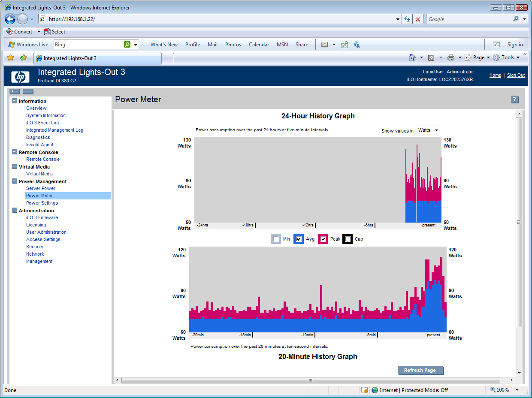Open the Favorites star icon
This screenshot has width=532, height=398.
coord(11,57)
